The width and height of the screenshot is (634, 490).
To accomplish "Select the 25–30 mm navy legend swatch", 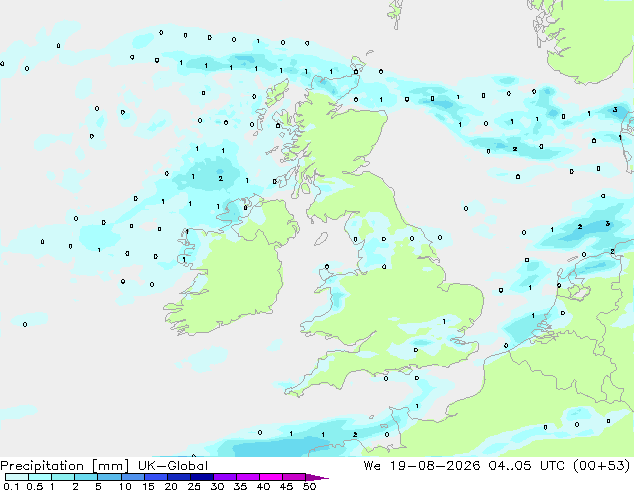I will [201, 477].
